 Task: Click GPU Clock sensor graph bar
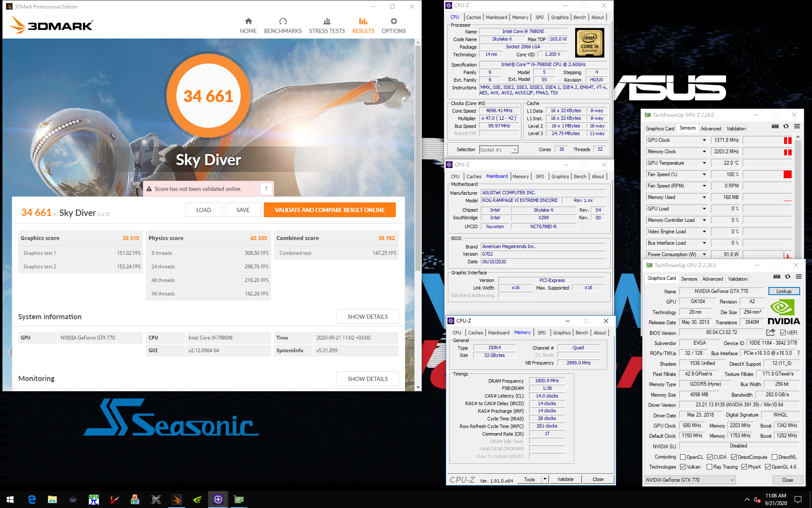[767, 140]
